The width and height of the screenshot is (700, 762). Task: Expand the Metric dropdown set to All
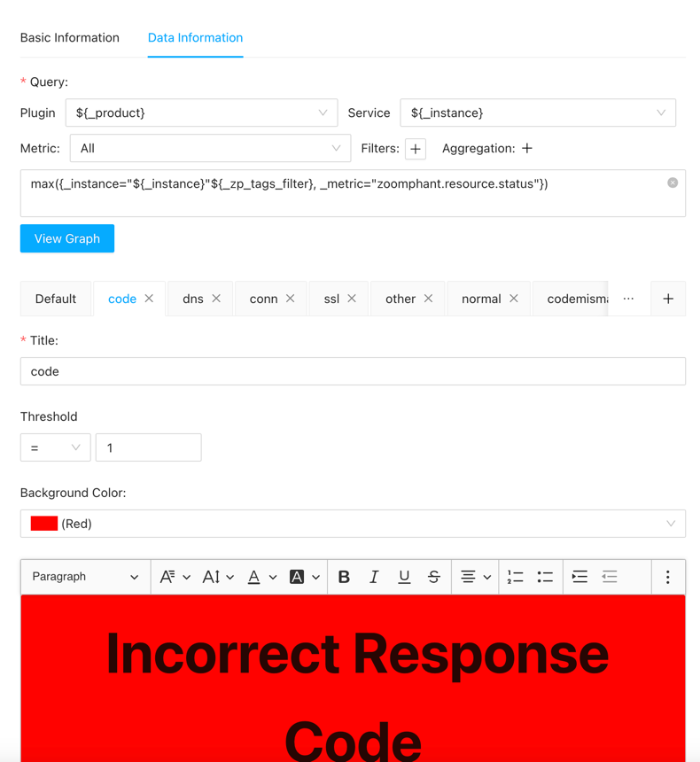210,149
